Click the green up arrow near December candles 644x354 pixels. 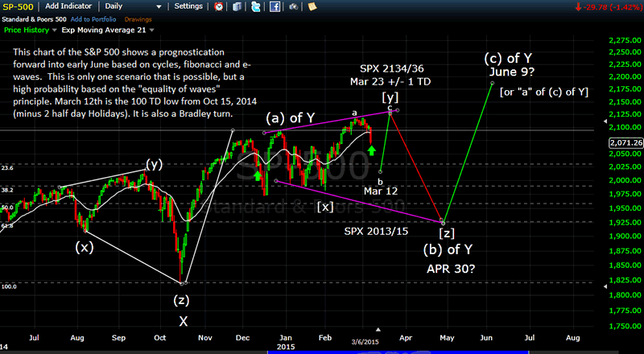tap(258, 175)
